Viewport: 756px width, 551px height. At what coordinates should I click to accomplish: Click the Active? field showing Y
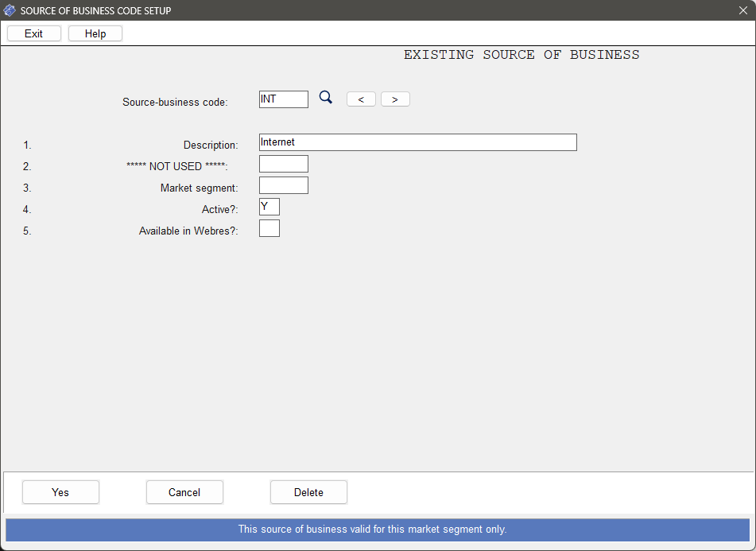click(x=269, y=207)
